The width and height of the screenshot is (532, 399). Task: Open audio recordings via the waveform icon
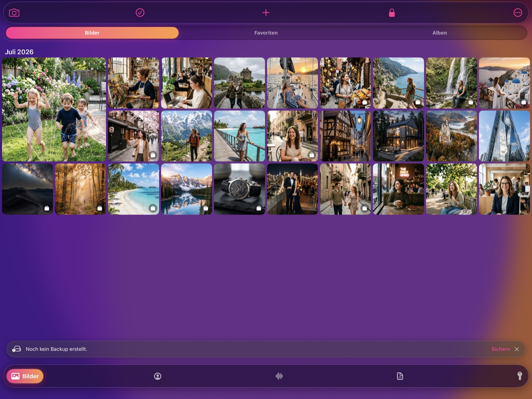tap(279, 376)
